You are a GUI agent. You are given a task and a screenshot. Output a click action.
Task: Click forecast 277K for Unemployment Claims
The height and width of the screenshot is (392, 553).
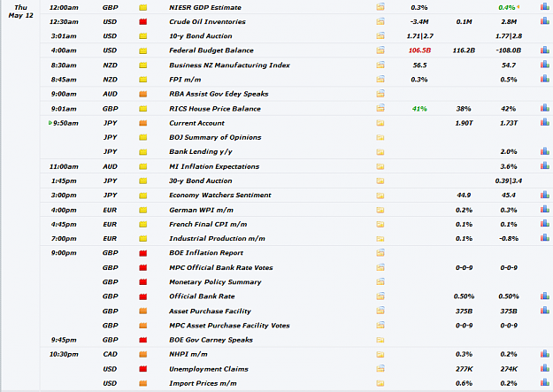pos(464,369)
